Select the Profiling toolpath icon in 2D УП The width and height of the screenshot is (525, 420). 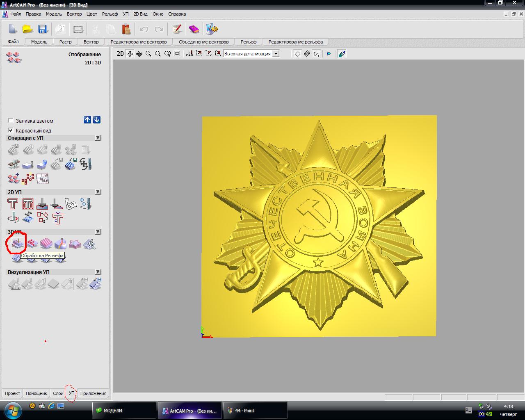point(13,204)
